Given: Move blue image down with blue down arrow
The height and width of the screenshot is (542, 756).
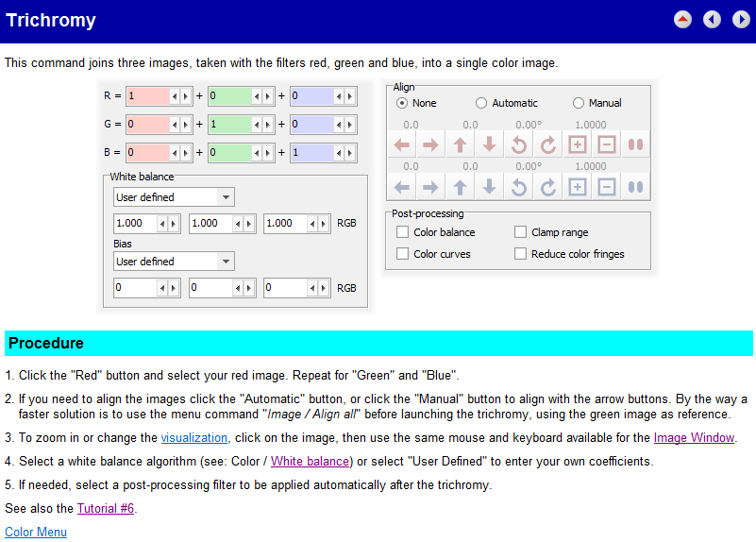Looking at the screenshot, I should click(490, 187).
